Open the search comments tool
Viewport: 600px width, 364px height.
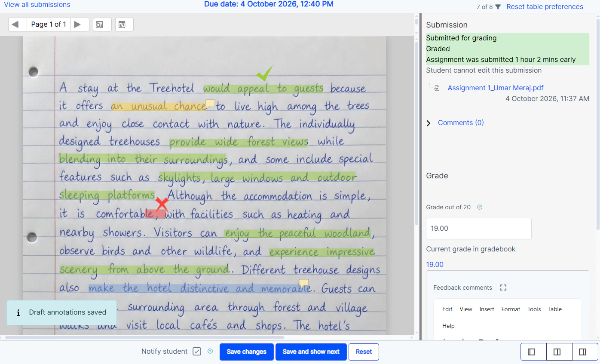102,24
